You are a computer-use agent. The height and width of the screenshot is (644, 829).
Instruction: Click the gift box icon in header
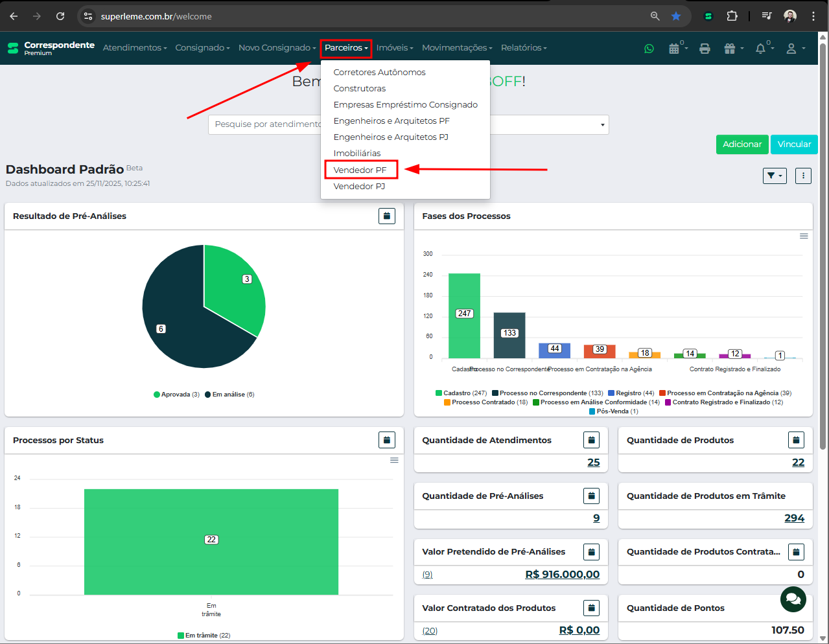[730, 49]
